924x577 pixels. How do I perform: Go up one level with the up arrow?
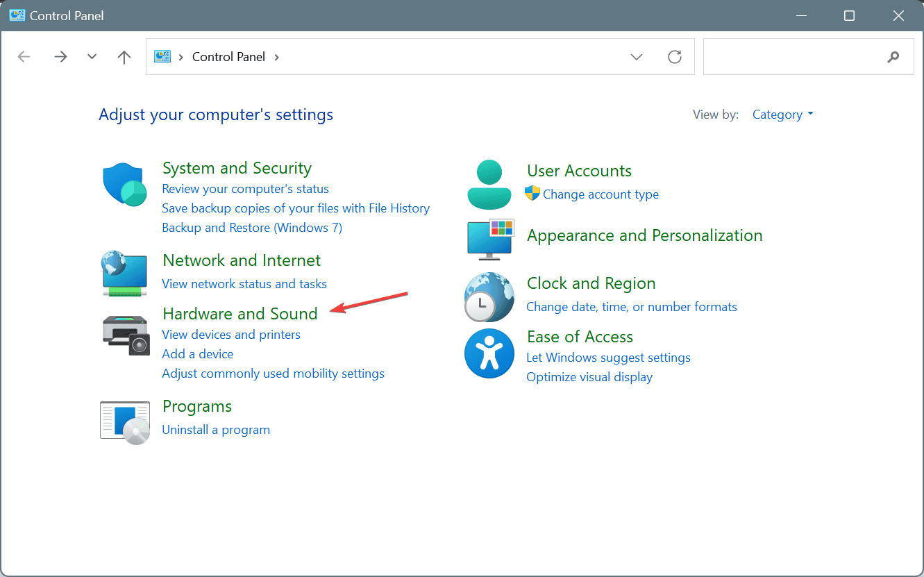point(124,57)
